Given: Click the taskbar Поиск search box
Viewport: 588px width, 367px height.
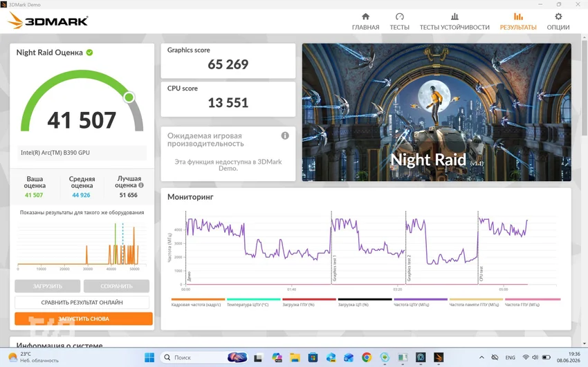Looking at the screenshot, I should 205,357.
